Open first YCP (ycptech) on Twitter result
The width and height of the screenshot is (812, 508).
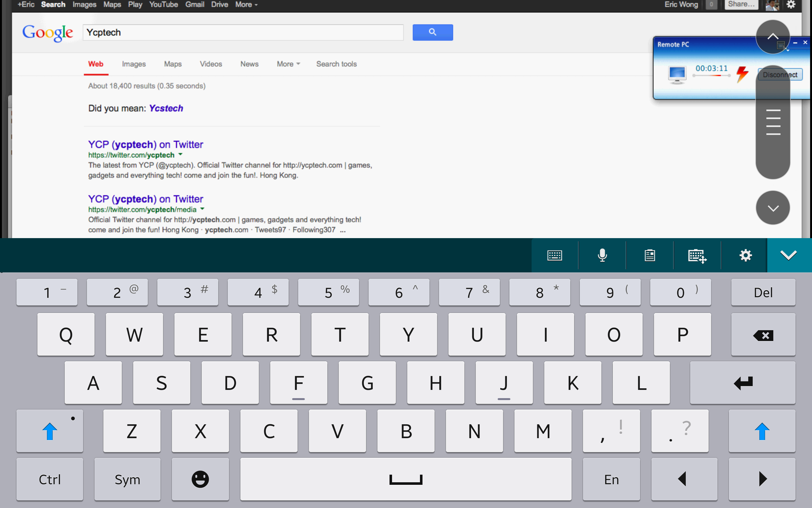point(146,144)
